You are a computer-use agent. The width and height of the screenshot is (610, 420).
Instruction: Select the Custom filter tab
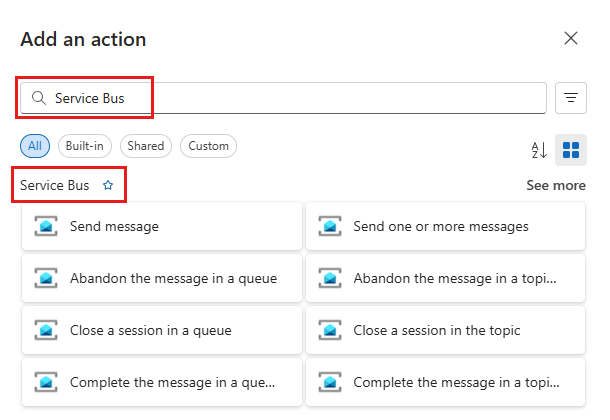point(208,146)
